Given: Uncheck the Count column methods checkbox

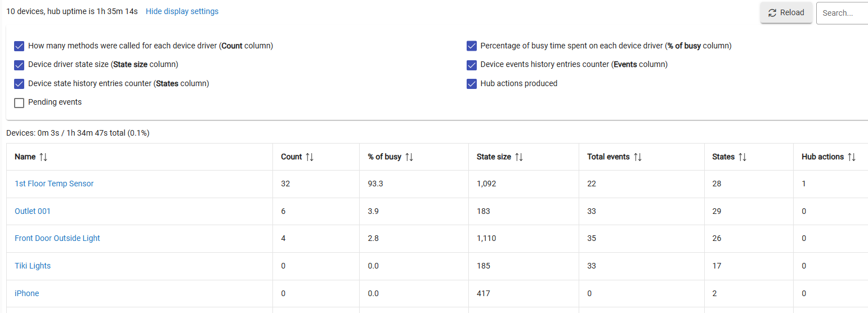Looking at the screenshot, I should (19, 46).
